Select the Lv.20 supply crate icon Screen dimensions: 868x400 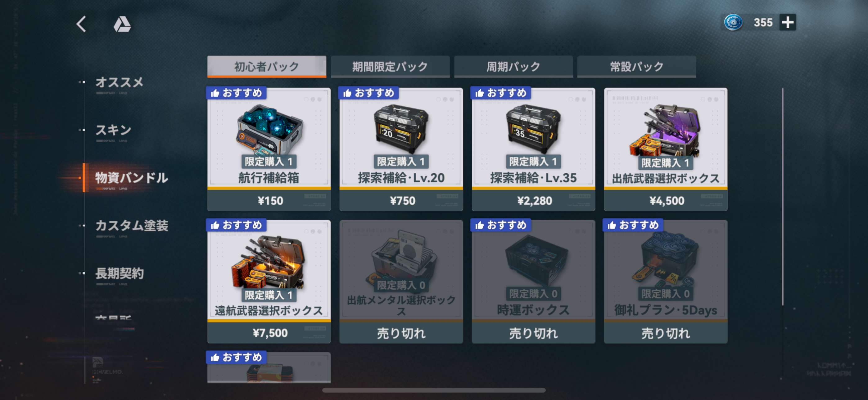click(401, 128)
